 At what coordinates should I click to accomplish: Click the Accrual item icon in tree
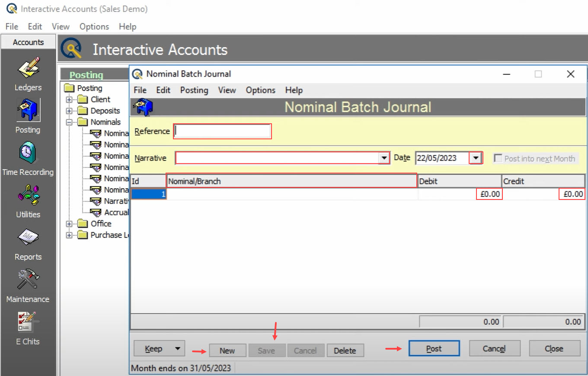[x=95, y=212]
